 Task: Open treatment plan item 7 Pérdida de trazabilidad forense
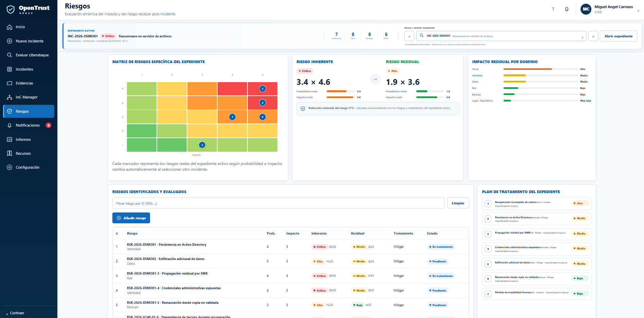click(x=537, y=294)
